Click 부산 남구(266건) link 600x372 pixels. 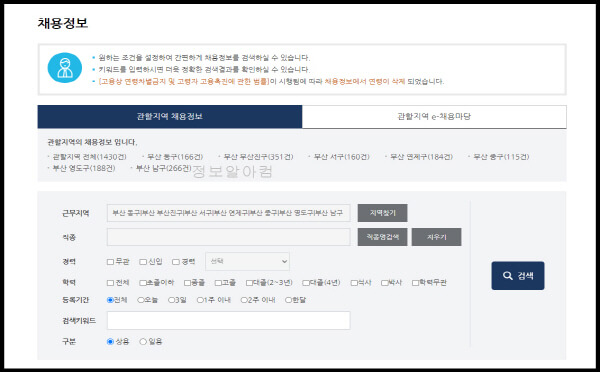pyautogui.click(x=163, y=168)
